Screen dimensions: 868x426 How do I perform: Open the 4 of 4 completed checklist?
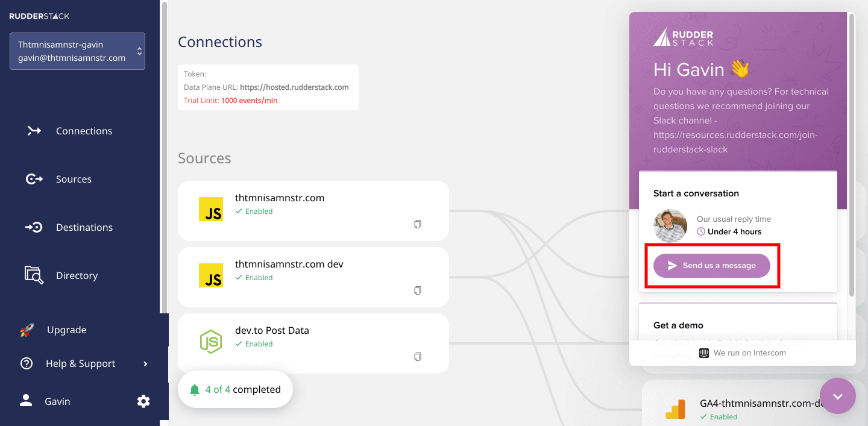236,389
